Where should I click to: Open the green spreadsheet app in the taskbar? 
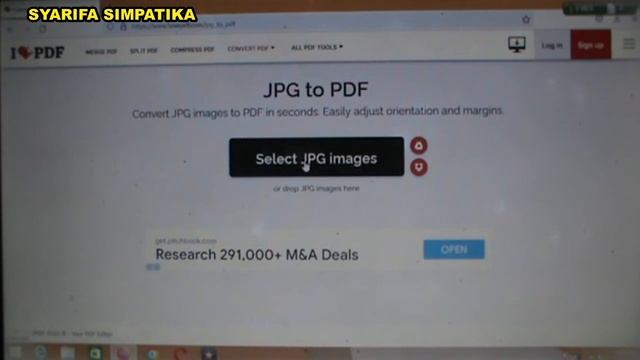pos(95,353)
